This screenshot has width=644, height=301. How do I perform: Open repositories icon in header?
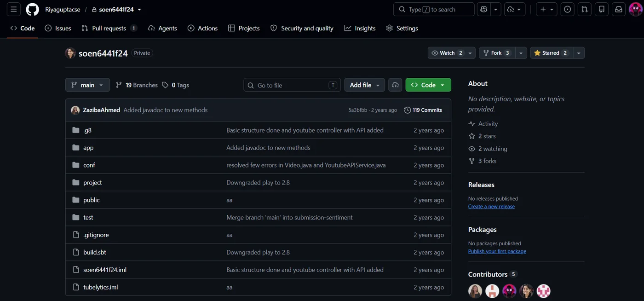602,9
